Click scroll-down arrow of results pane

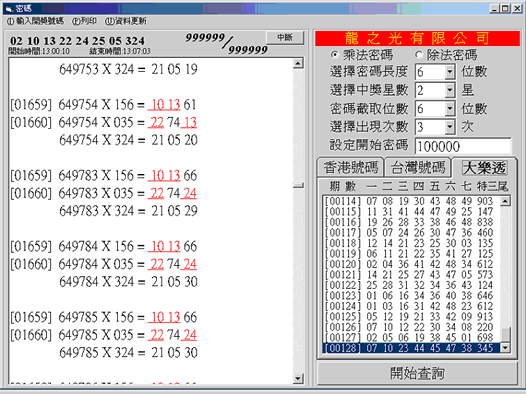pos(298,379)
